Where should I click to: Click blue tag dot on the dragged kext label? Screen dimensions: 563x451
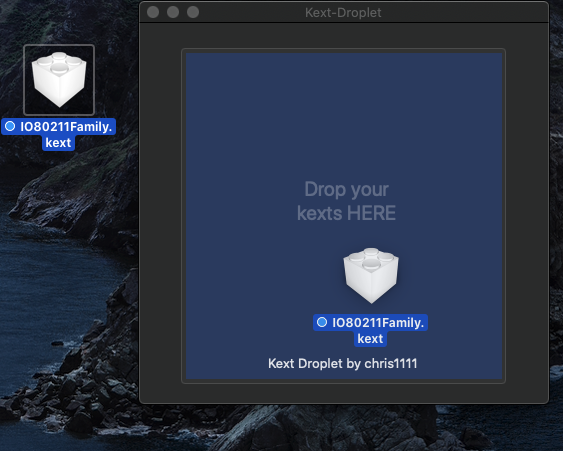tap(322, 322)
